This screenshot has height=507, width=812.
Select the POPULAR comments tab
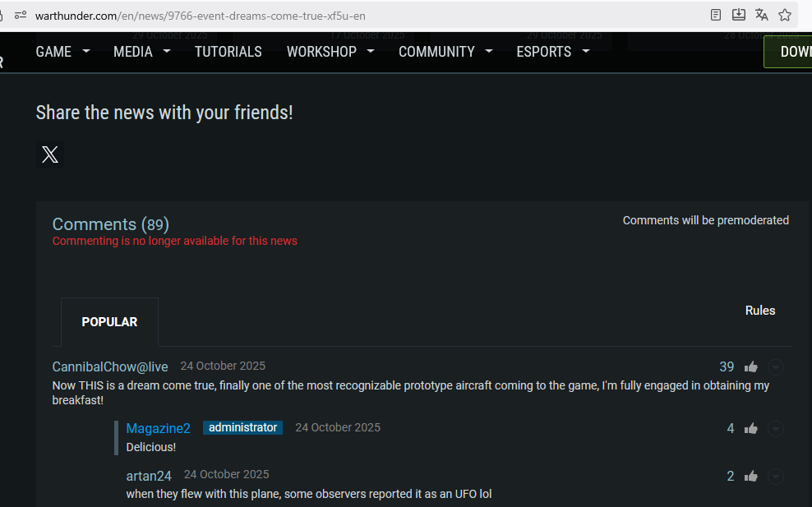point(110,321)
